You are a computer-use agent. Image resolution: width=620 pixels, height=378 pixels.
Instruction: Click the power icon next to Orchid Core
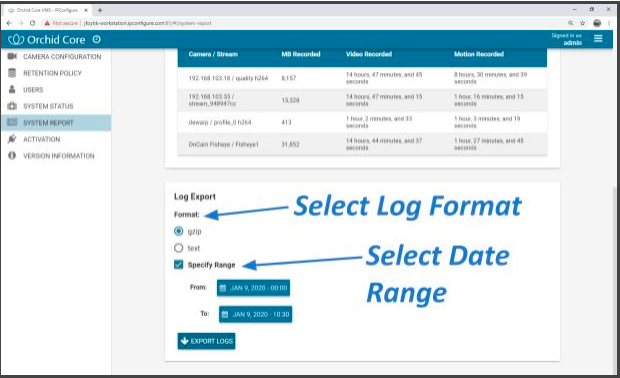click(x=96, y=39)
